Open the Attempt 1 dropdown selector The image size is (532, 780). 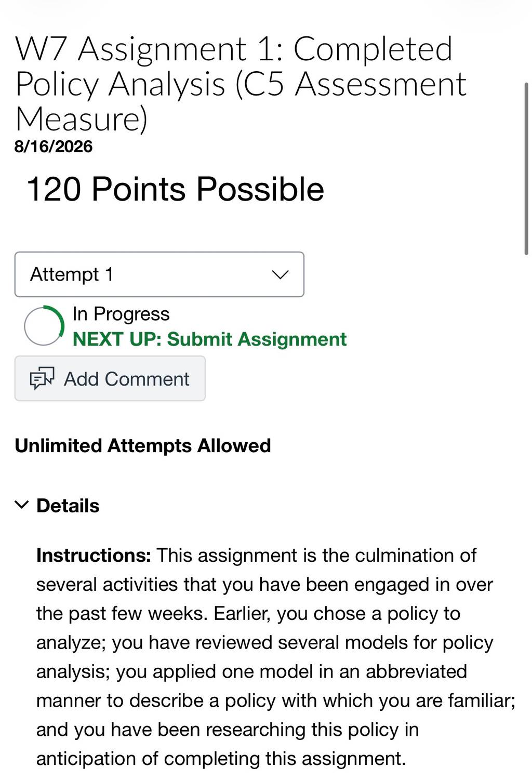(159, 274)
